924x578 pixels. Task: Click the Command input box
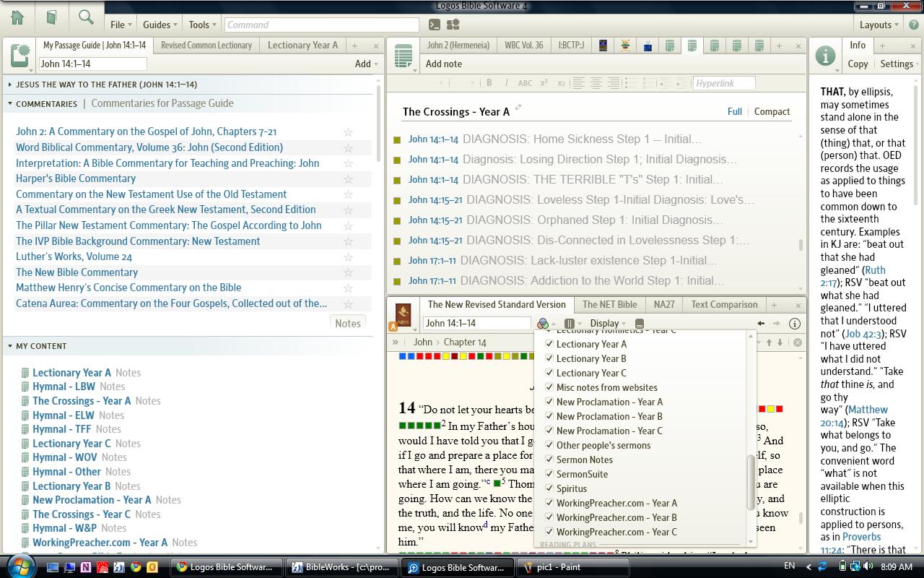pyautogui.click(x=321, y=25)
